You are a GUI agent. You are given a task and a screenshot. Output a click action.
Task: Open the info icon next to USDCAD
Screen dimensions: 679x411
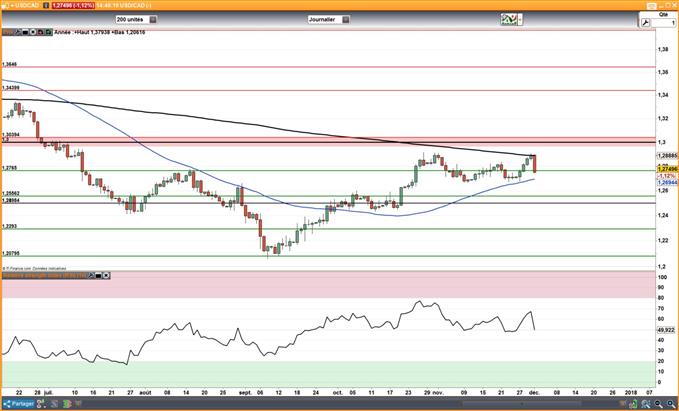(x=46, y=5)
